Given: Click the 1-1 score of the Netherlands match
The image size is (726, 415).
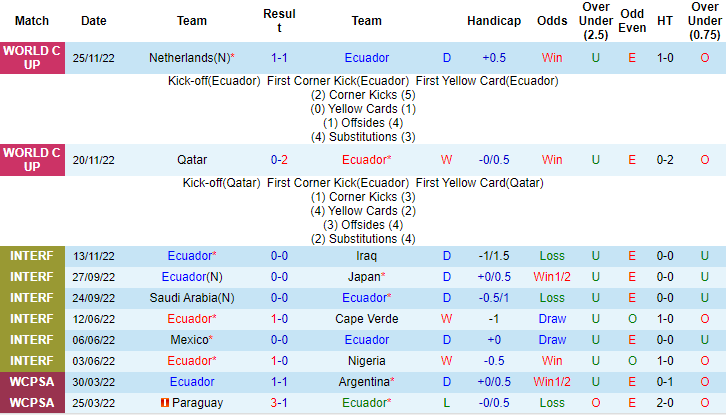Looking at the screenshot, I should coord(279,58).
